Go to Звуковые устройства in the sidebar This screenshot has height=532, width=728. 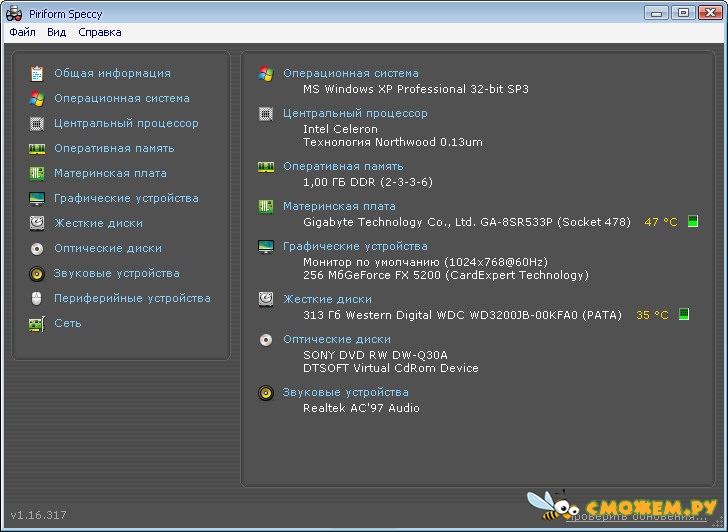(117, 273)
